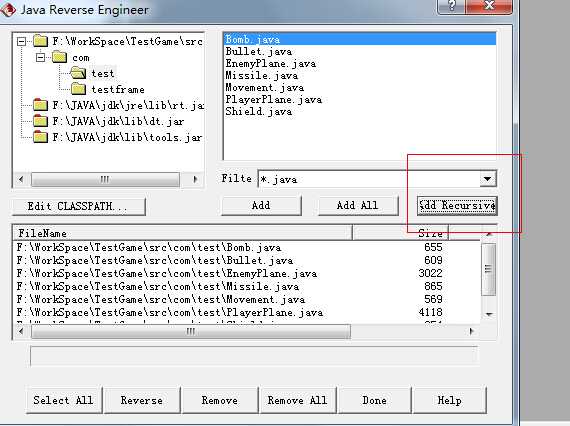This screenshot has height=426, width=570.
Task: Click the dt.jar folder icon
Action: click(x=40, y=121)
